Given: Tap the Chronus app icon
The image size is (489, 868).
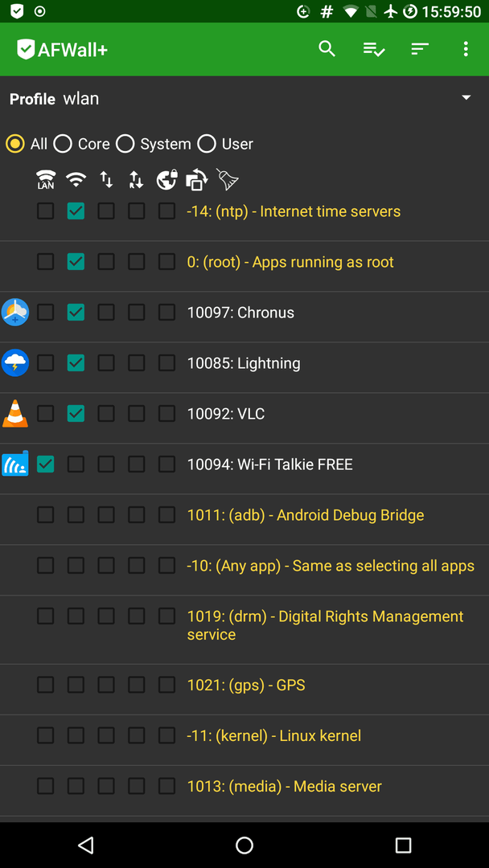Looking at the screenshot, I should [x=15, y=312].
